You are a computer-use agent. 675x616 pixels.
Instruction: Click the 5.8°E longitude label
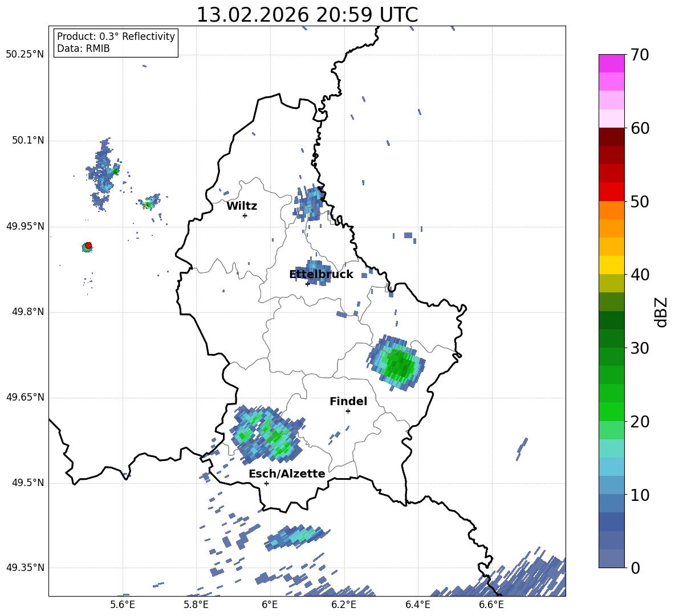click(x=196, y=605)
